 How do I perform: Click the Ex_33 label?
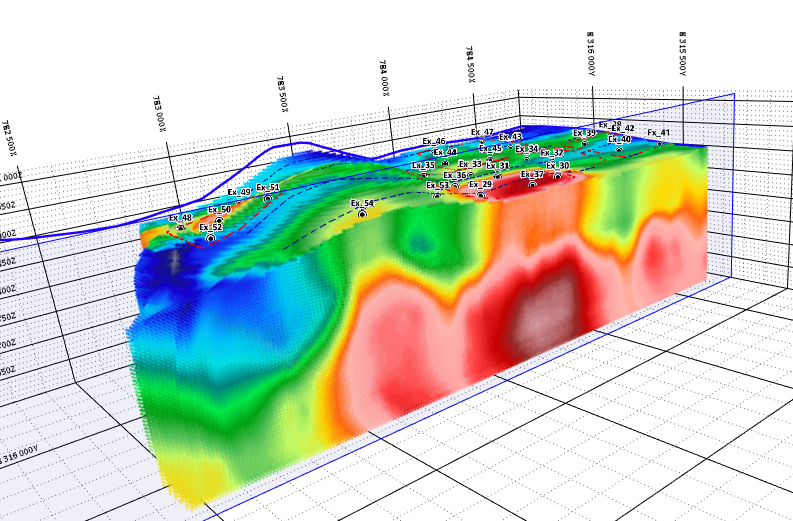pos(470,164)
